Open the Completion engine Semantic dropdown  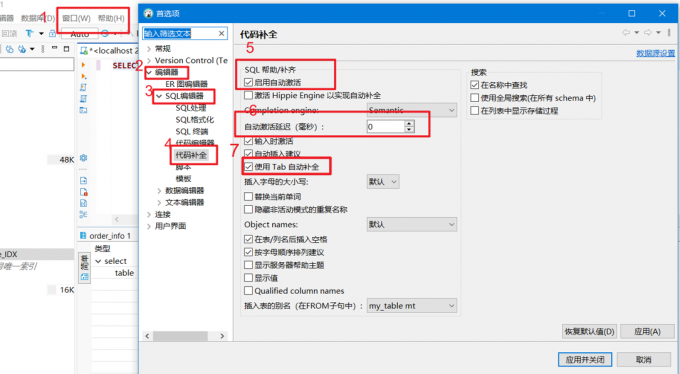(x=412, y=110)
